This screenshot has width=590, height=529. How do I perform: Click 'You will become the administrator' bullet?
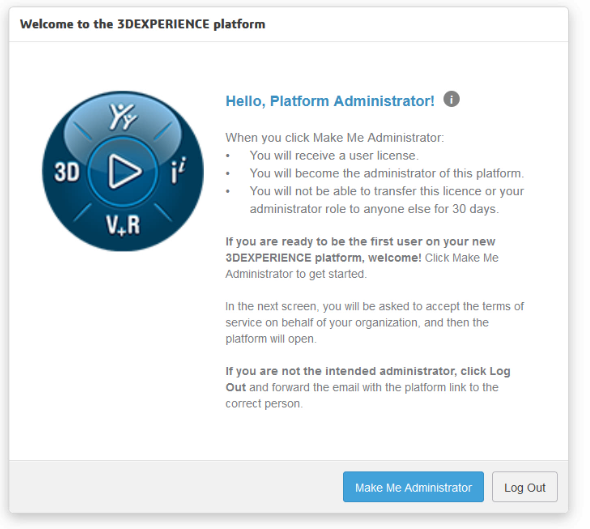click(387, 173)
